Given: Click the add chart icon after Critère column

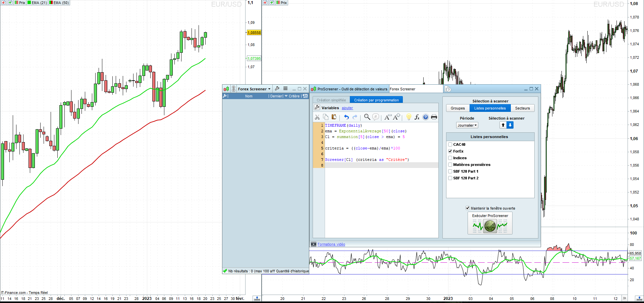Looking at the screenshot, I should (x=305, y=96).
